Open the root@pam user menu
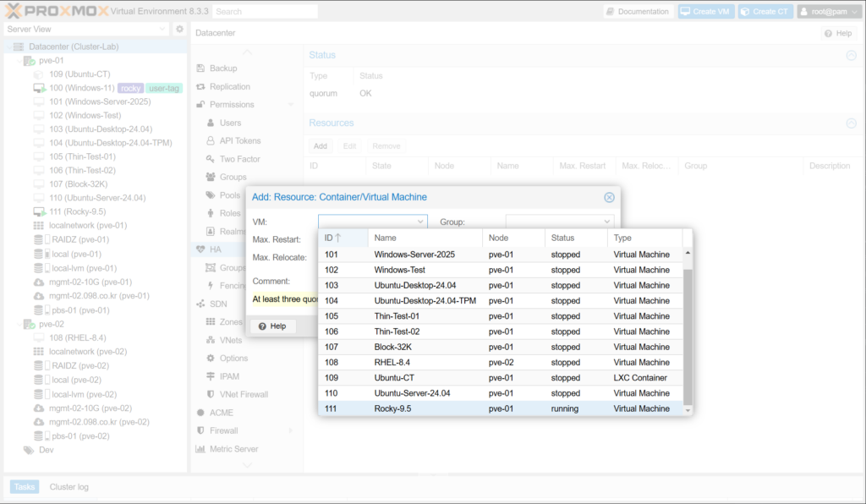866x504 pixels. (828, 12)
